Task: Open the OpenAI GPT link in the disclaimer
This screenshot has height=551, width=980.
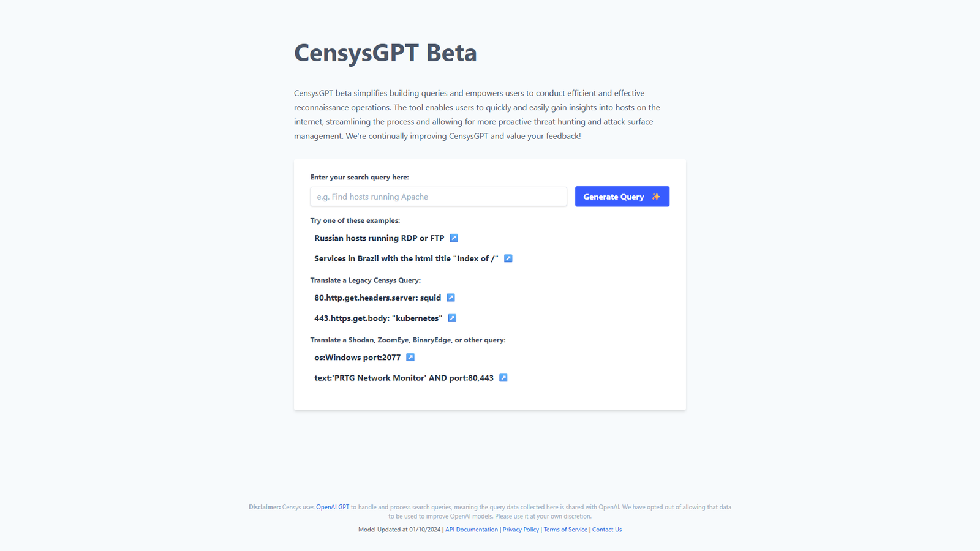Action: click(333, 507)
